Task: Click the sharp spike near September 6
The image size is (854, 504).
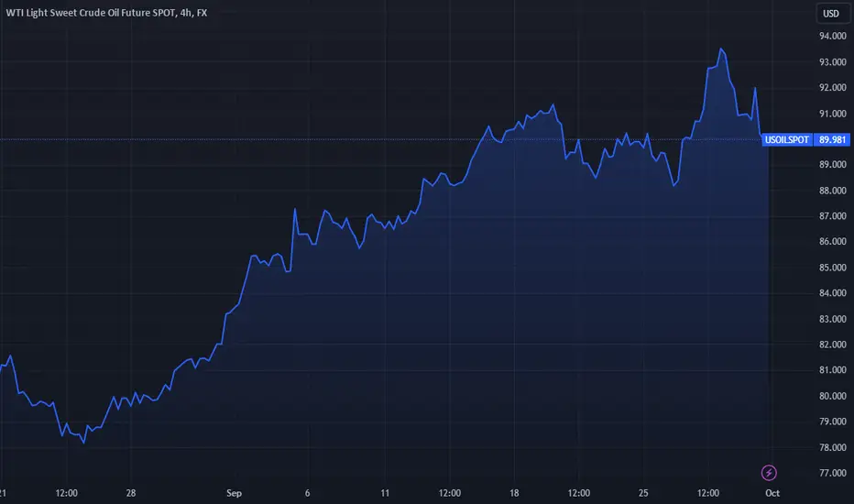Action: point(295,209)
